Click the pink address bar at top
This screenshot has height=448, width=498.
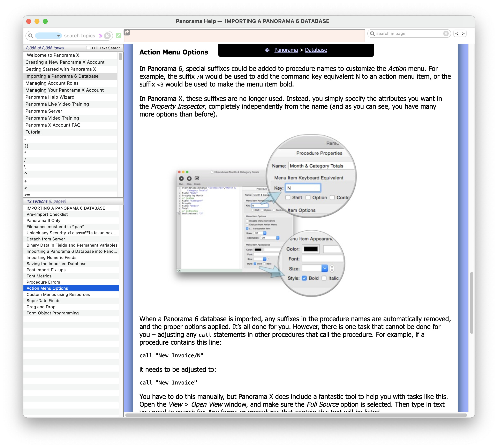pos(244,36)
